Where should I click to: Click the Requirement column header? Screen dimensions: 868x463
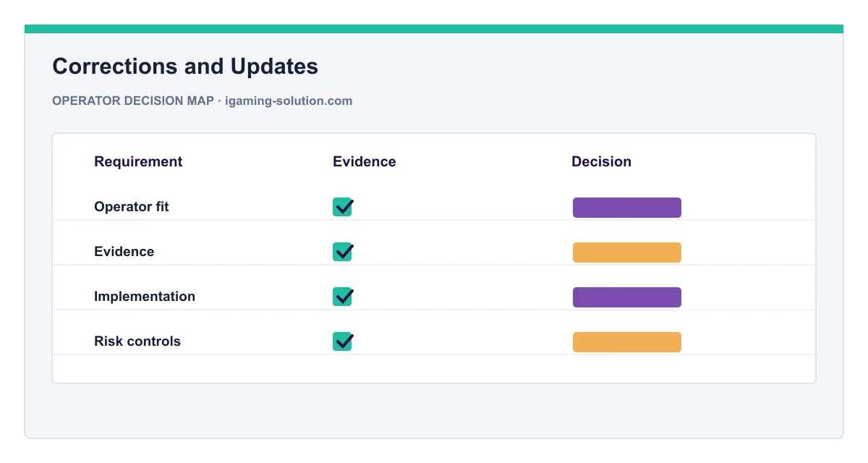point(138,161)
